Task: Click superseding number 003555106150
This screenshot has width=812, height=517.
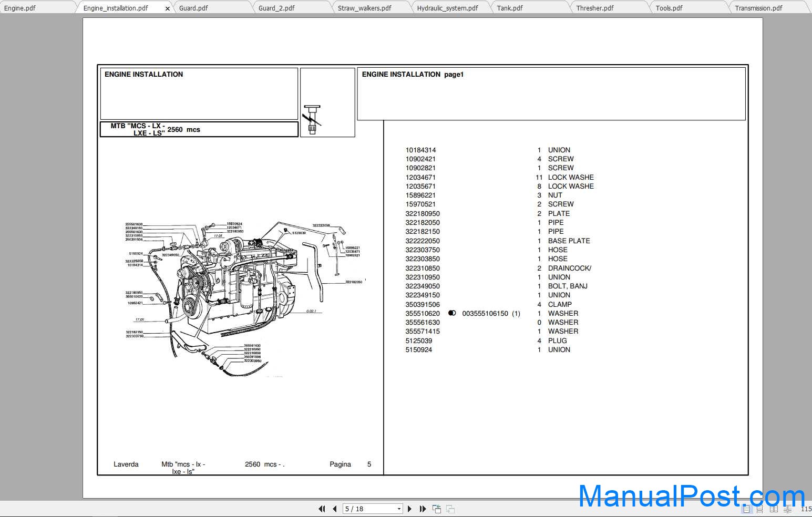Action: click(485, 313)
